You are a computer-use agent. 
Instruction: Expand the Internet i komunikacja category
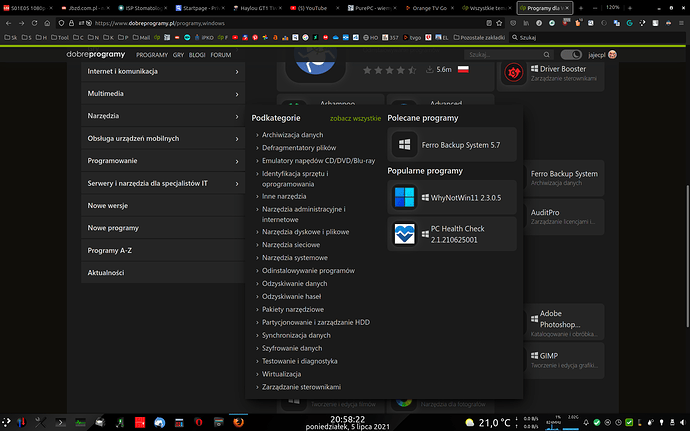(163, 71)
